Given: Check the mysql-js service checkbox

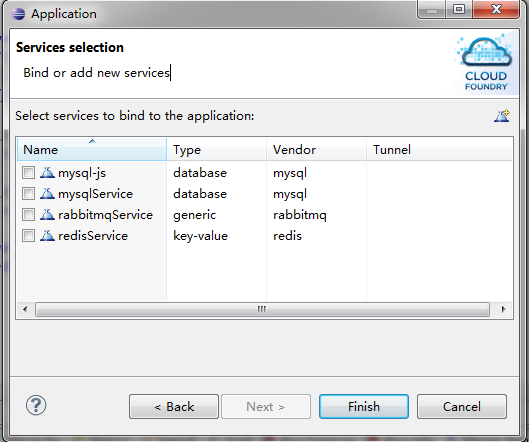Looking at the screenshot, I should tap(28, 173).
